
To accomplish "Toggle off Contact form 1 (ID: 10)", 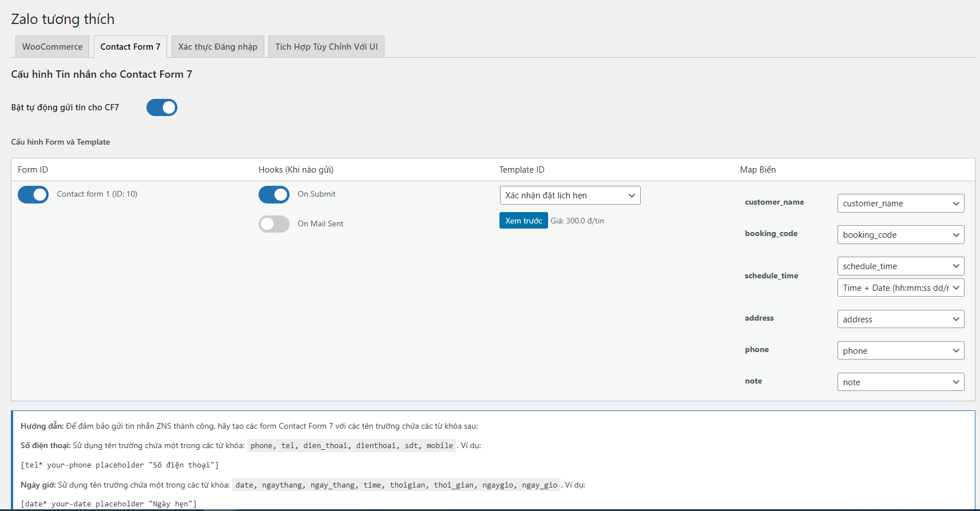I will pos(33,195).
